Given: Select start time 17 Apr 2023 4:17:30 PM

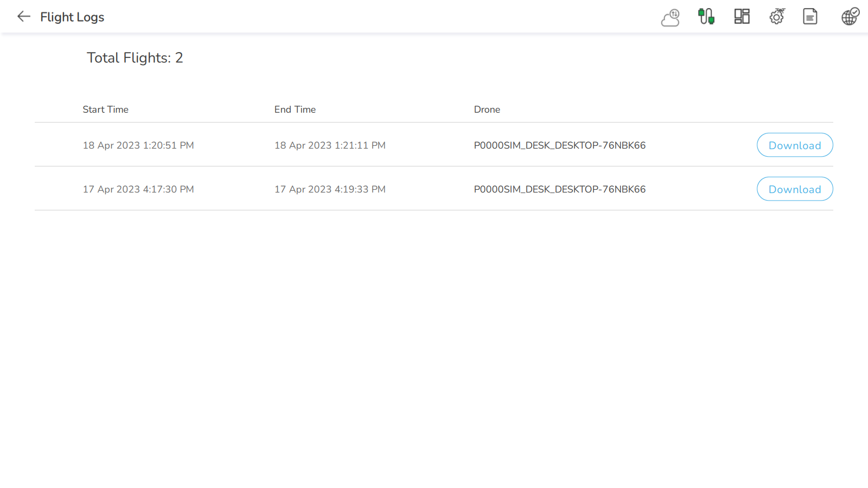Looking at the screenshot, I should point(138,189).
